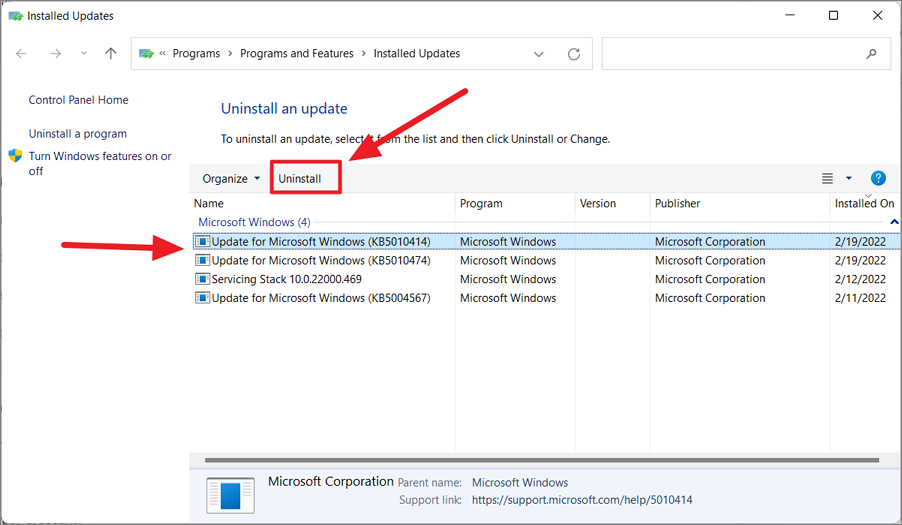Select Update for Microsoft Windows (KB5010414)
The image size is (902, 525).
545,242
